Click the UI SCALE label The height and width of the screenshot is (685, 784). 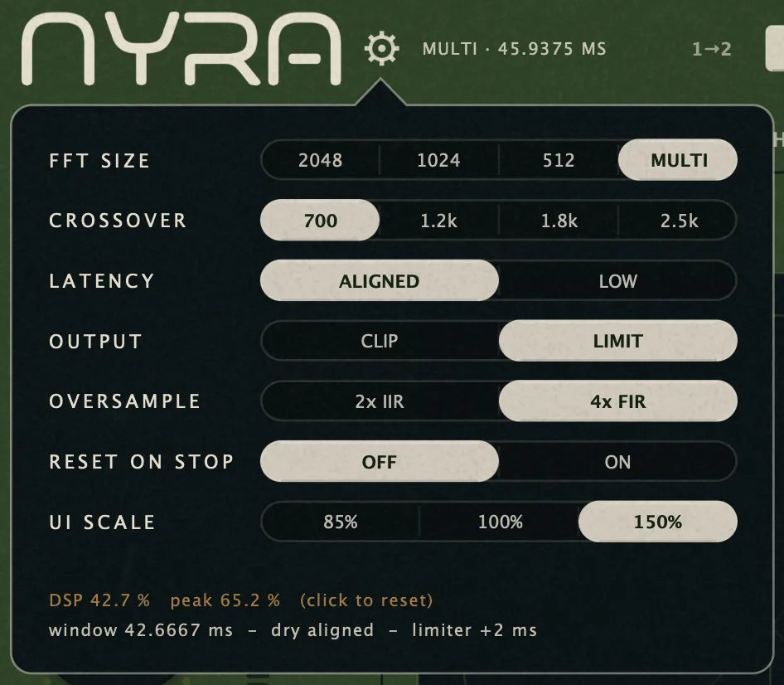[102, 522]
